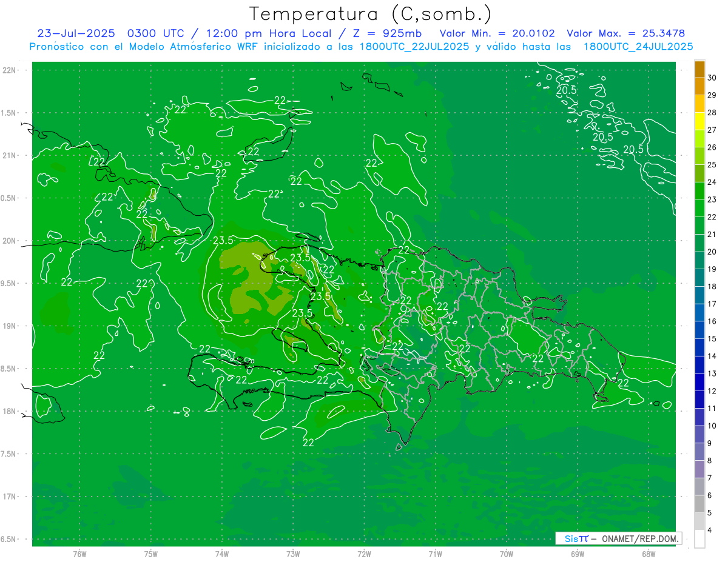The image size is (728, 562).
Task: Click the "76W" longitude axis label
Action: point(79,554)
